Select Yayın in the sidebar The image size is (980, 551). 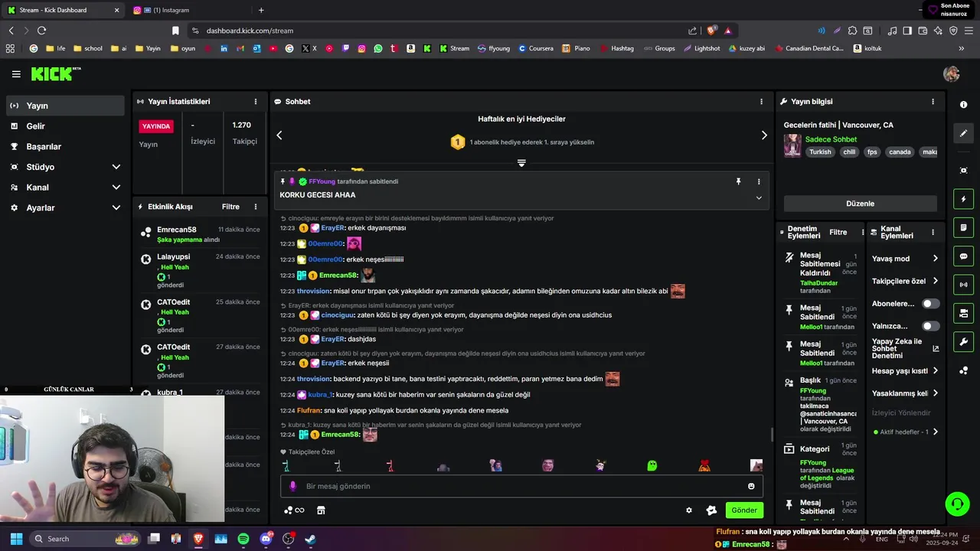coord(65,106)
